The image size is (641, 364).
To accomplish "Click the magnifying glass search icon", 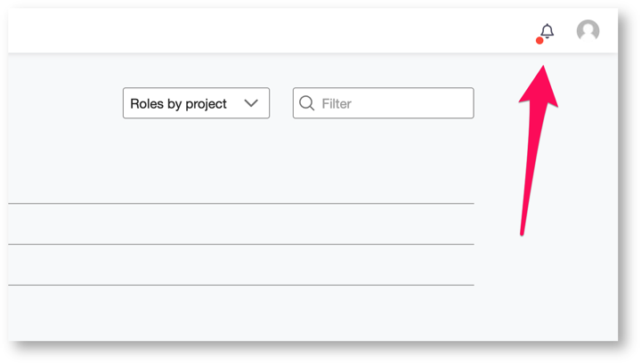I will (306, 103).
